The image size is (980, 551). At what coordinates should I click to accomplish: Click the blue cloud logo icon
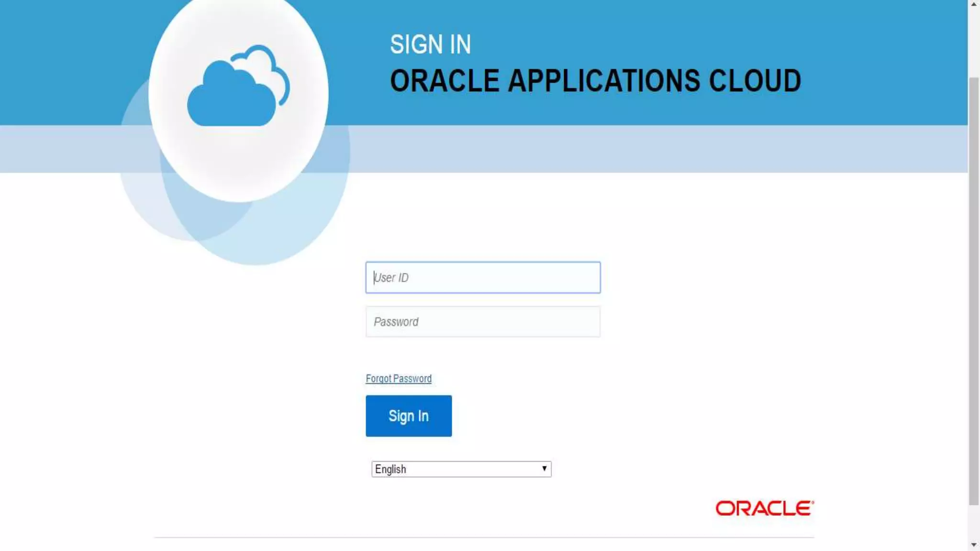pyautogui.click(x=238, y=86)
